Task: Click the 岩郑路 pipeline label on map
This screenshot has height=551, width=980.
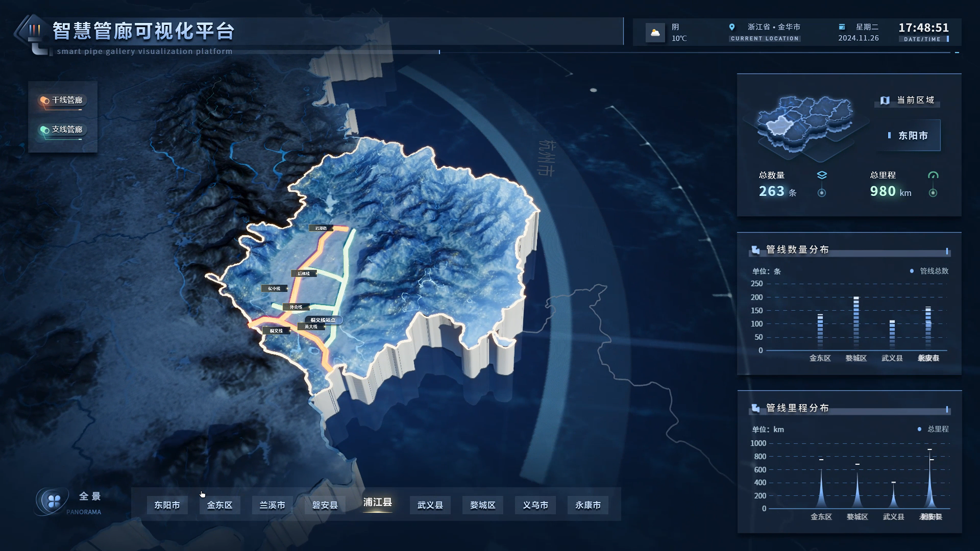Action: [x=321, y=228]
